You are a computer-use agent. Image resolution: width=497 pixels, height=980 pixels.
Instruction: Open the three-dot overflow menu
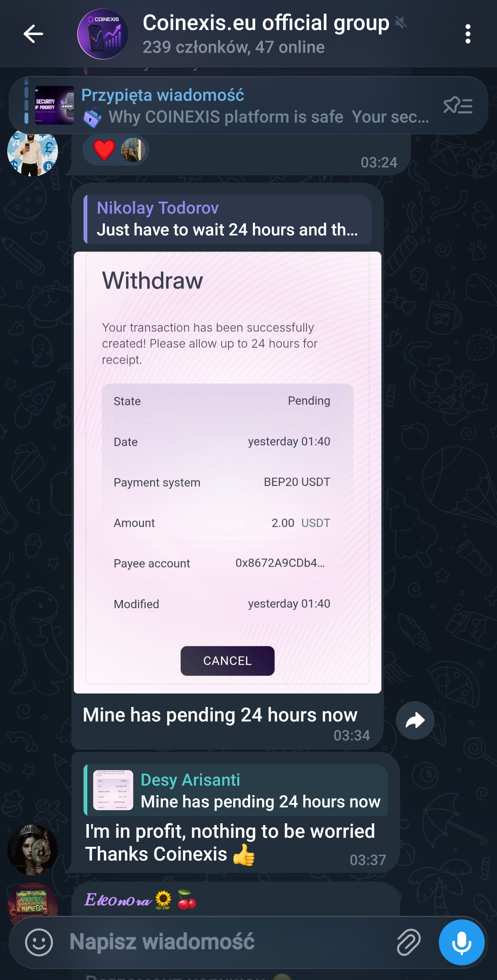coord(468,34)
